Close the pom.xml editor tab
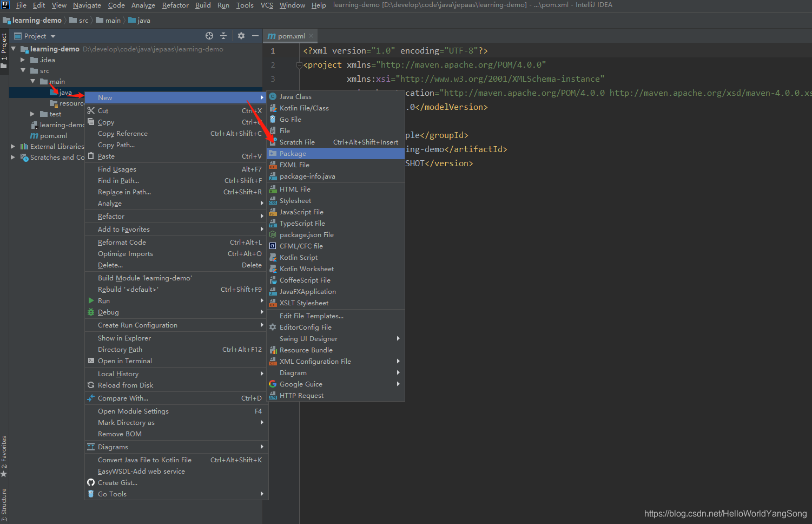The image size is (812, 524). [x=312, y=36]
